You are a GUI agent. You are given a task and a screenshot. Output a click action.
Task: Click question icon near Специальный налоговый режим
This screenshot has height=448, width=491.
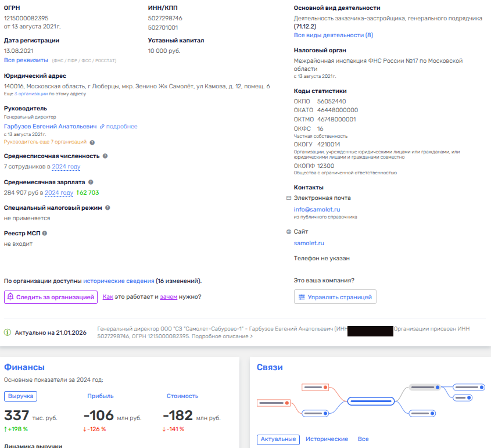(108, 207)
